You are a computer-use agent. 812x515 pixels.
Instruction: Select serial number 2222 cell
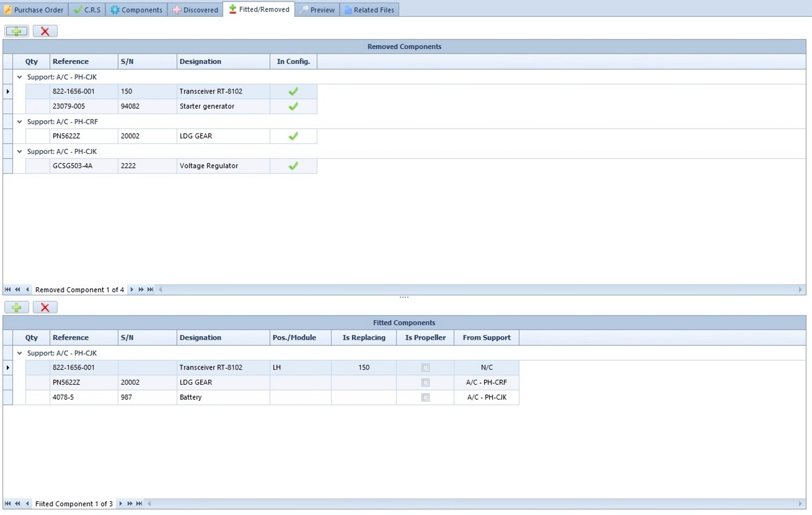tap(147, 166)
